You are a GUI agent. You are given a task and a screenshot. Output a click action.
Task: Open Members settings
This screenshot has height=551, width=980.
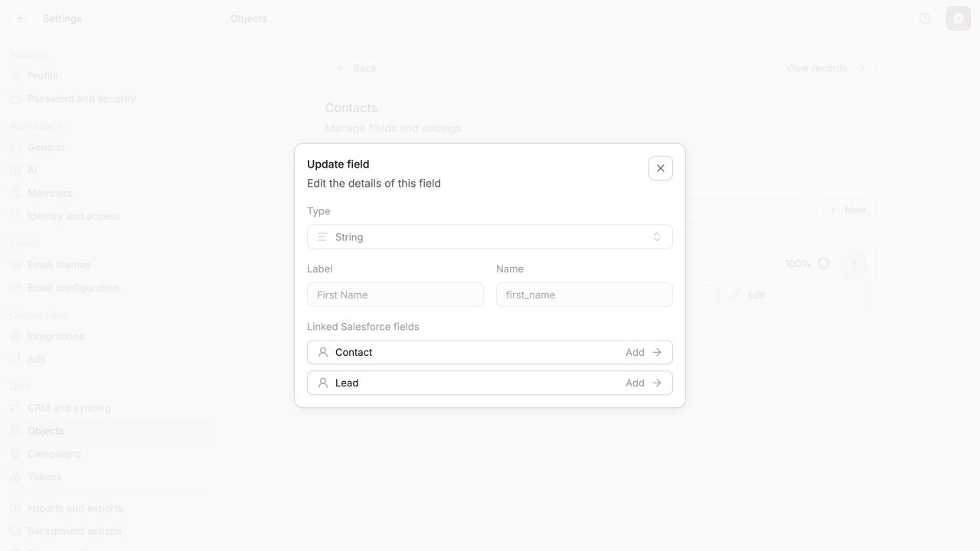[111, 193]
